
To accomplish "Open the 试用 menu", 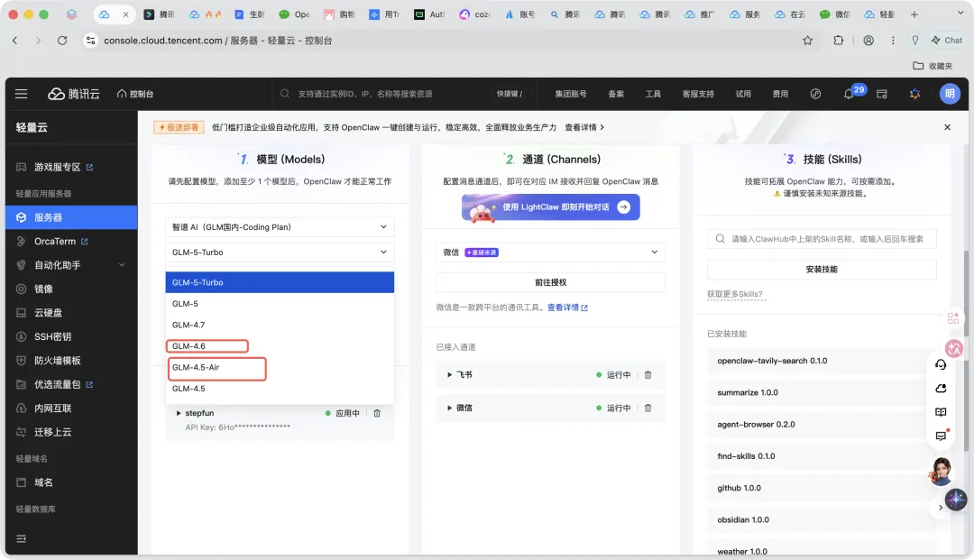I will click(743, 94).
